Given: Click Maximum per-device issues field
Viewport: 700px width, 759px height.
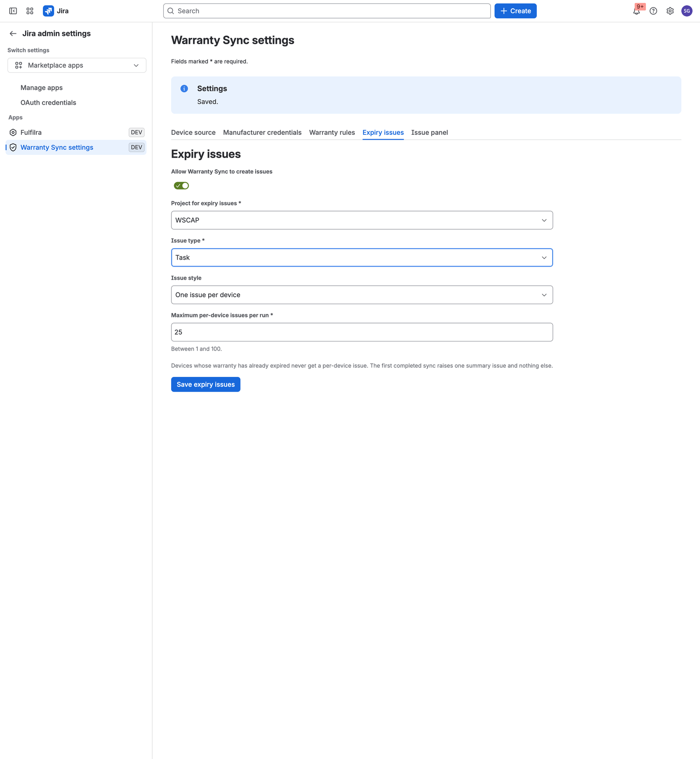Looking at the screenshot, I should click(x=362, y=332).
